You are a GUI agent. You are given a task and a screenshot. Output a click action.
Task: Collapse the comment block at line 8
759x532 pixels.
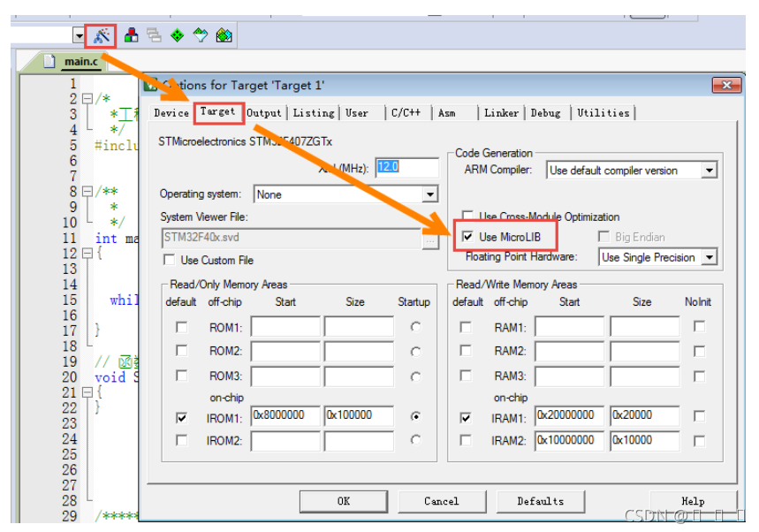87,192
